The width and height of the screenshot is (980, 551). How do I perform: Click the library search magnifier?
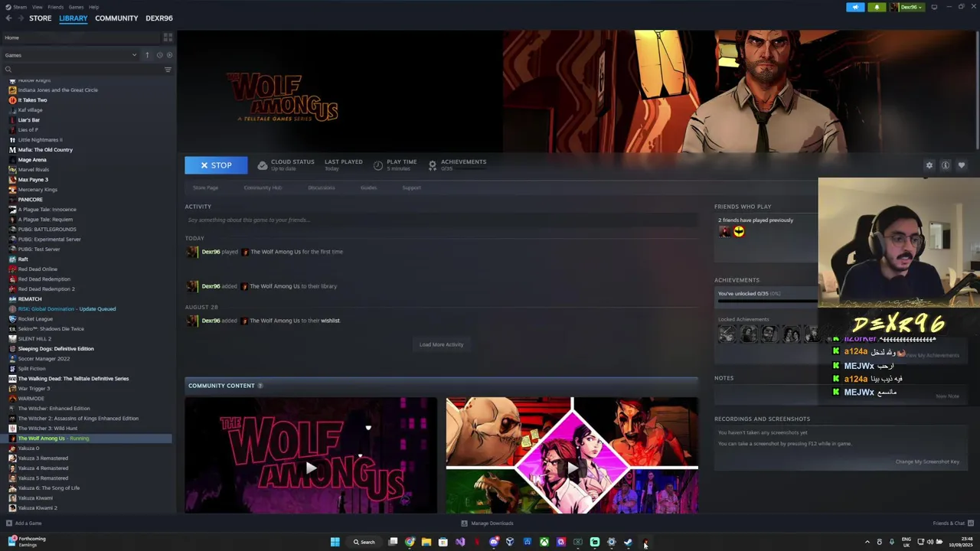tap(8, 70)
